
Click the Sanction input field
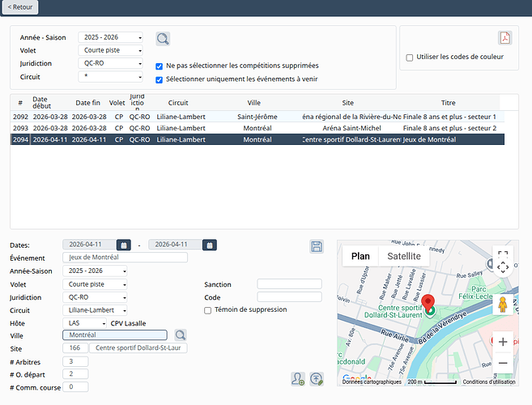(289, 283)
